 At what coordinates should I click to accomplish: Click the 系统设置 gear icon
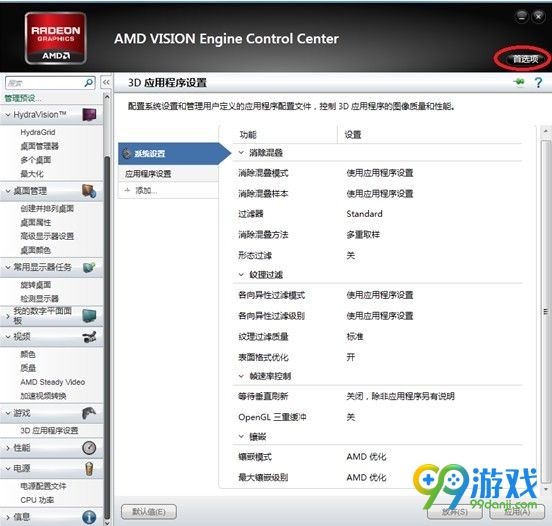(x=126, y=154)
